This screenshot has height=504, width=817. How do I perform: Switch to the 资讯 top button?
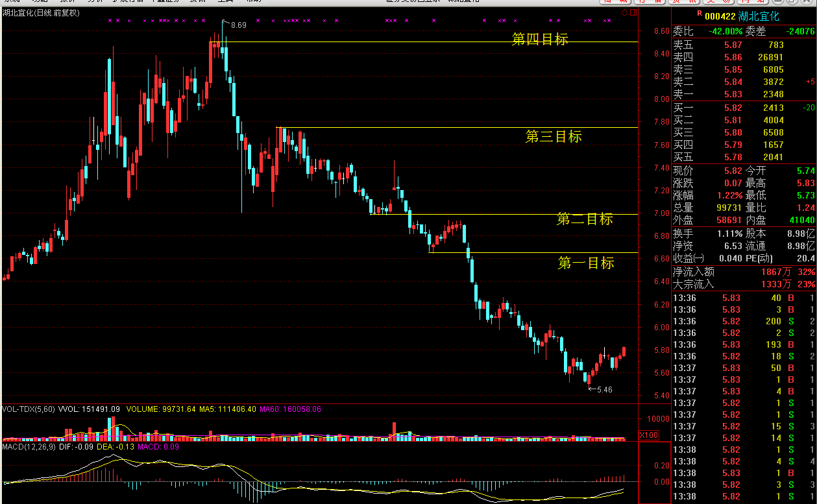tap(685, 1)
